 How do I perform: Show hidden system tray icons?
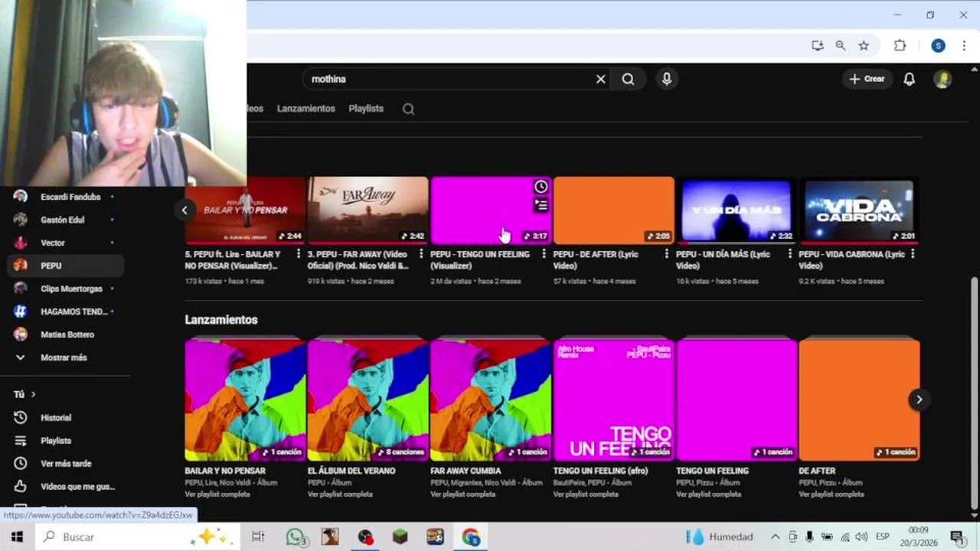click(x=775, y=536)
